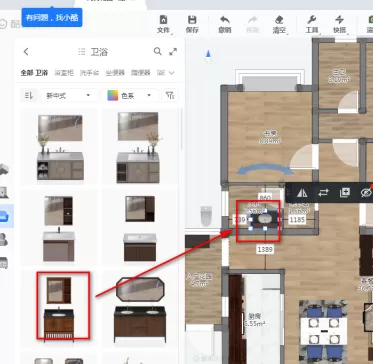
Task: Toggle the hide eye icon in floating toolbar
Action: click(x=366, y=193)
